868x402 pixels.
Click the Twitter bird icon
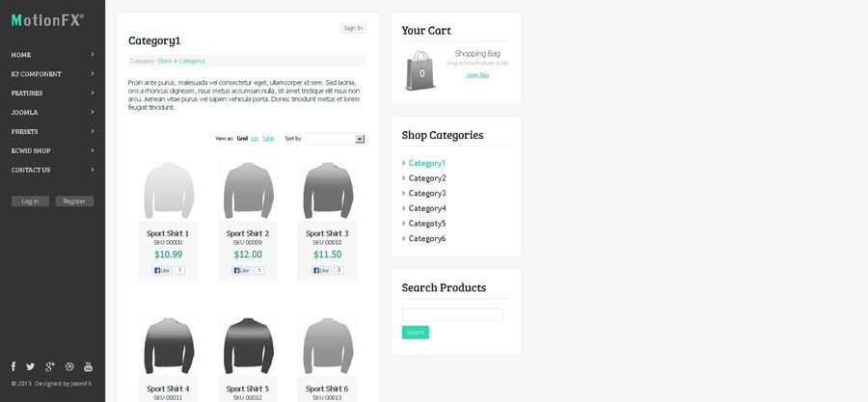pyautogui.click(x=31, y=366)
